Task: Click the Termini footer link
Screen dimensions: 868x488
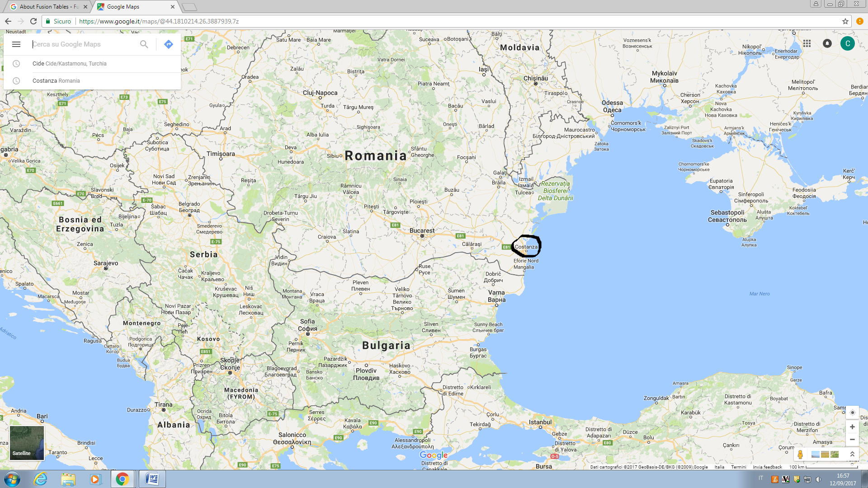Action: (x=739, y=467)
